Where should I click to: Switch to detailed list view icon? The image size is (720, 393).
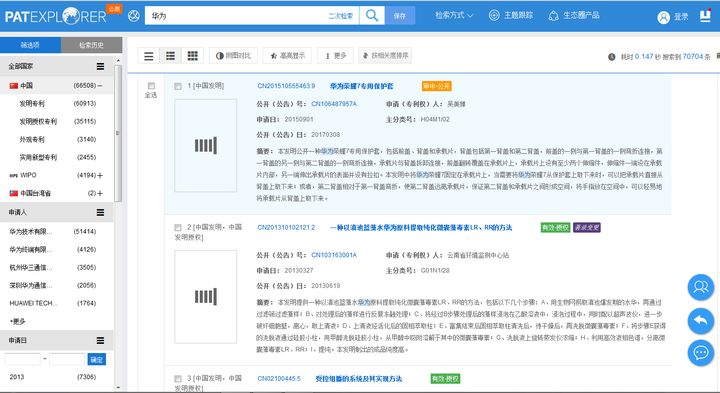pos(170,56)
